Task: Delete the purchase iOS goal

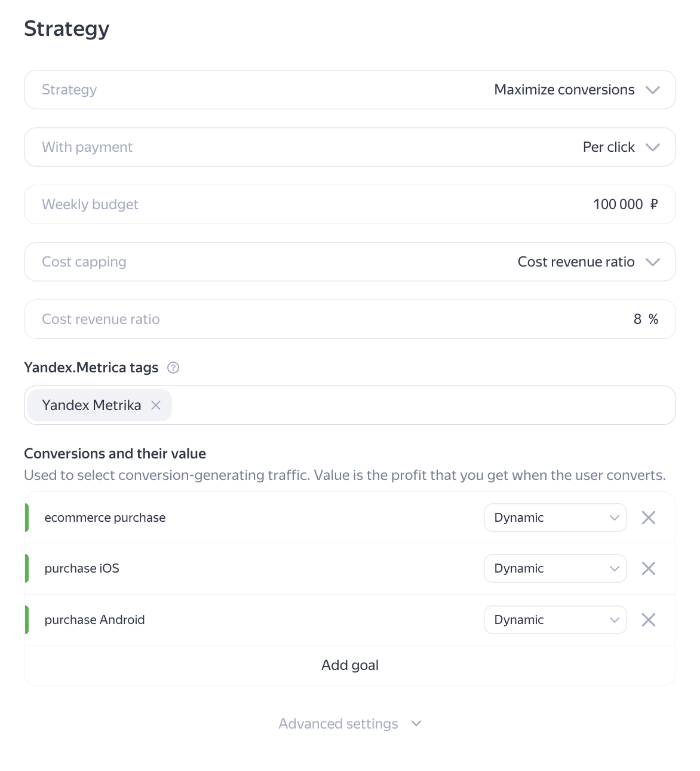Action: (648, 568)
